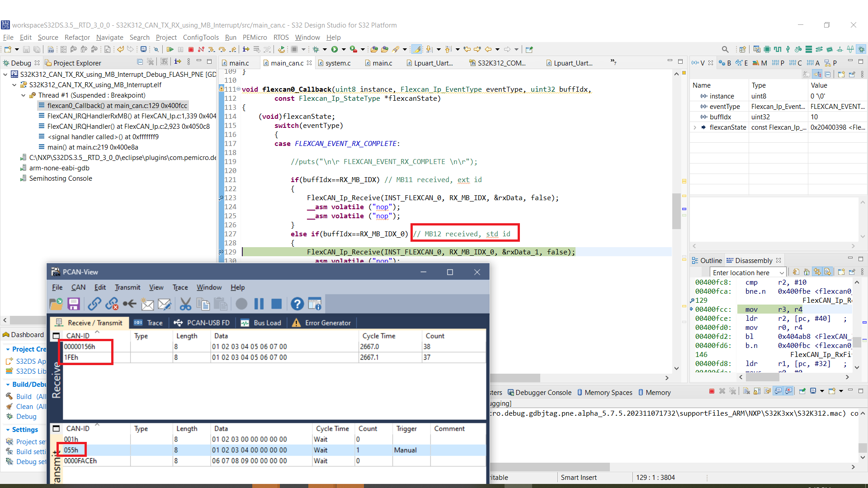Switch to Bus Load tab

261,323
